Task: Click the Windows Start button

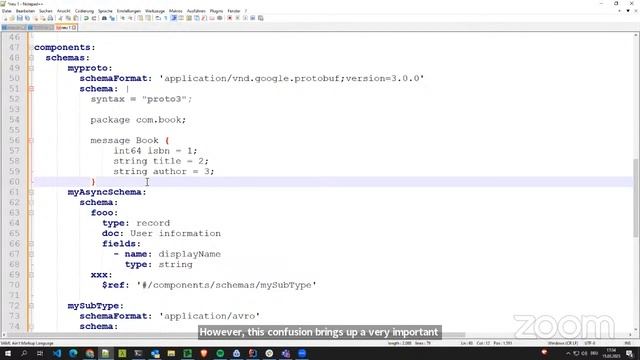Action: tap(8, 353)
